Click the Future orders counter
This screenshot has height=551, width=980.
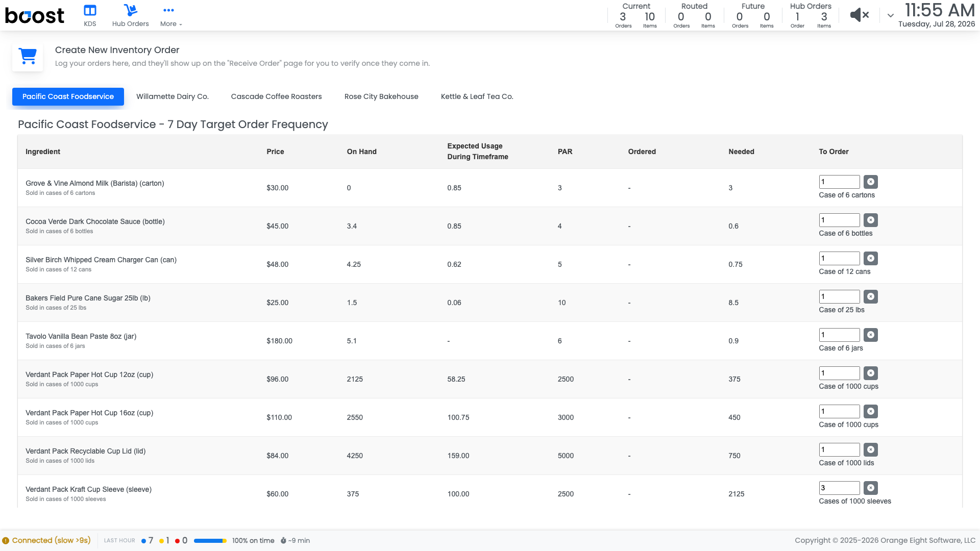coord(753,15)
